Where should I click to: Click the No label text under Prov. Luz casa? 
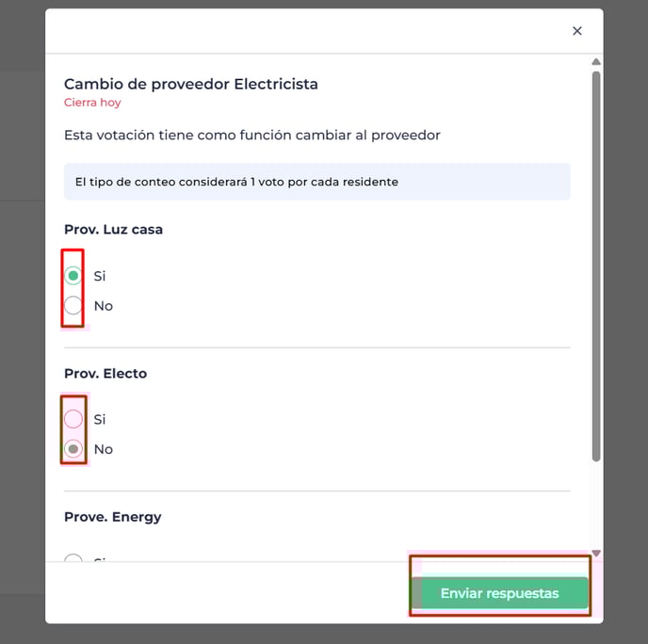104,306
